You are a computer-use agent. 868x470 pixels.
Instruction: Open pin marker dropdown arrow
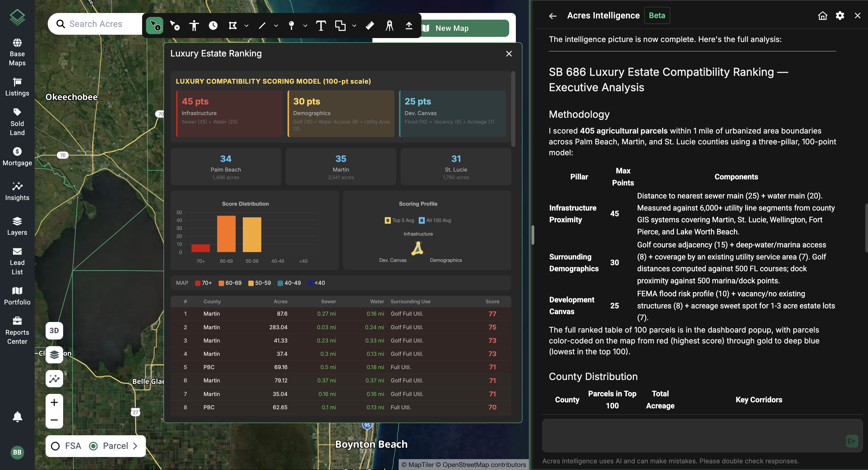coord(305,26)
